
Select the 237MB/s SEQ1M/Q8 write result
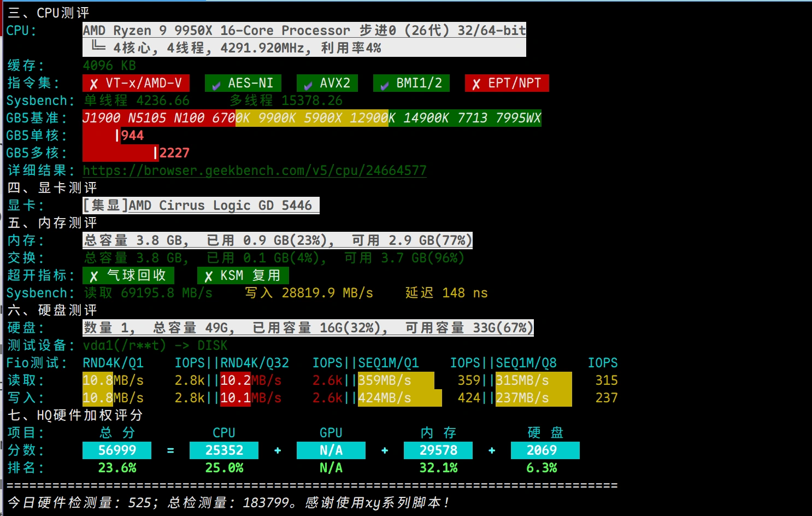[x=522, y=398]
